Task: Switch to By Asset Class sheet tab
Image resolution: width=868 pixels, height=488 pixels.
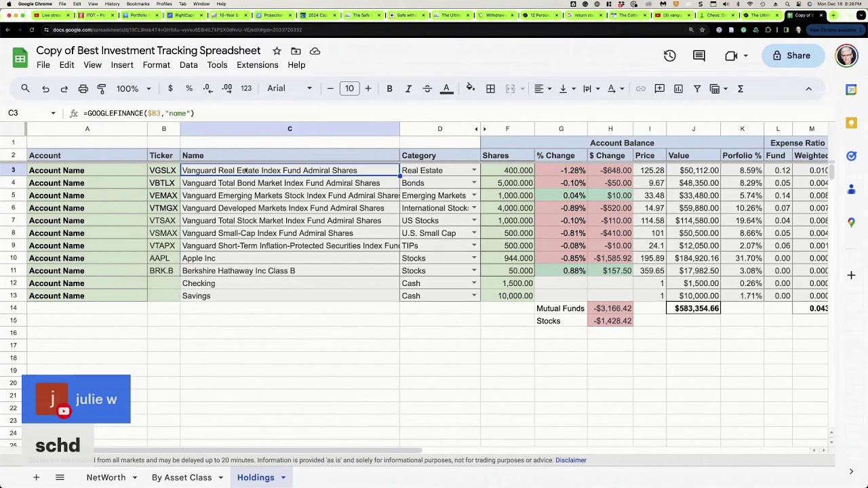Action: (x=182, y=477)
